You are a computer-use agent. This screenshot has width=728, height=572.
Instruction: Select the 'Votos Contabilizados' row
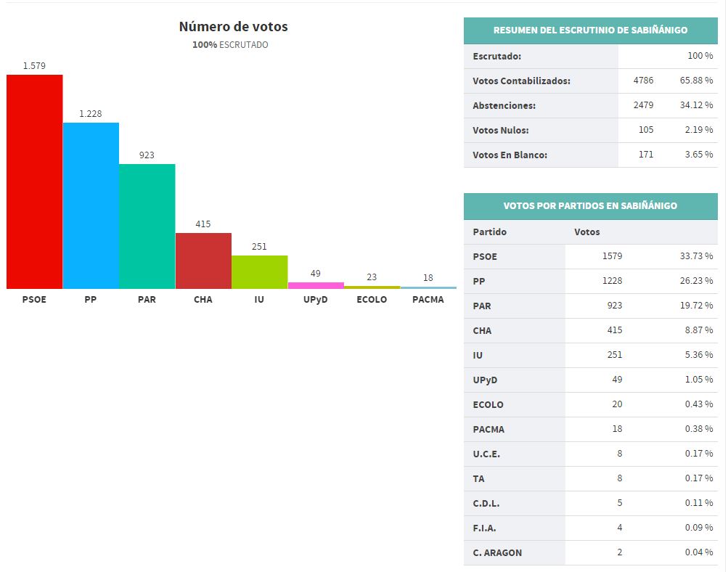tap(590, 81)
